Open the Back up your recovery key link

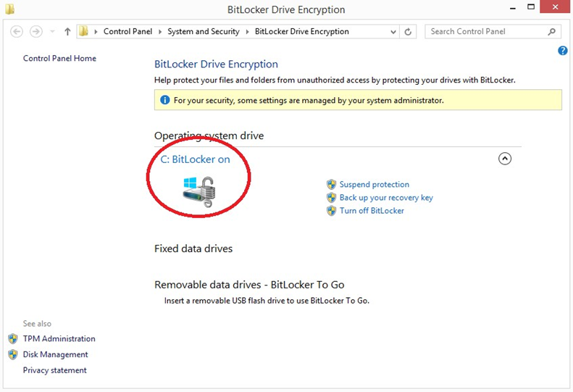coord(386,198)
